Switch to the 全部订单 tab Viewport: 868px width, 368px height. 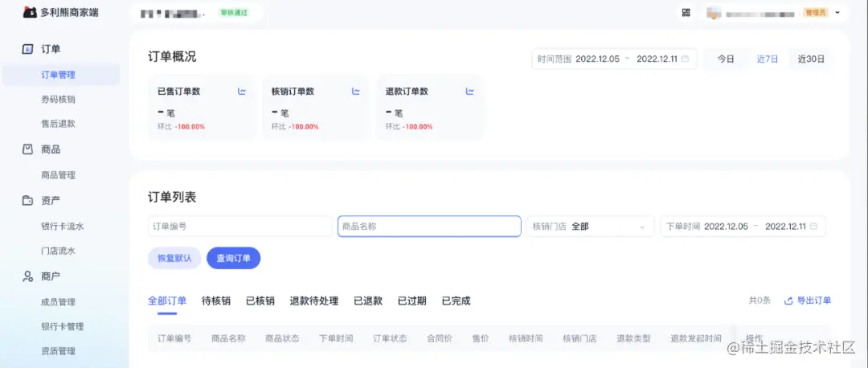pos(167,301)
